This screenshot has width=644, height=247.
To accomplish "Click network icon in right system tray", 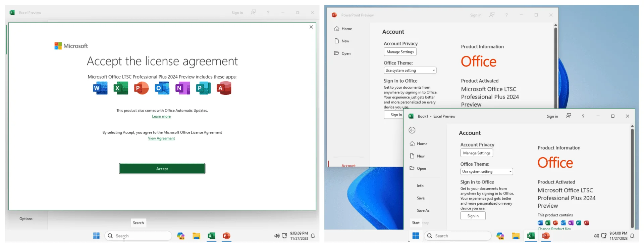I will coord(604,236).
